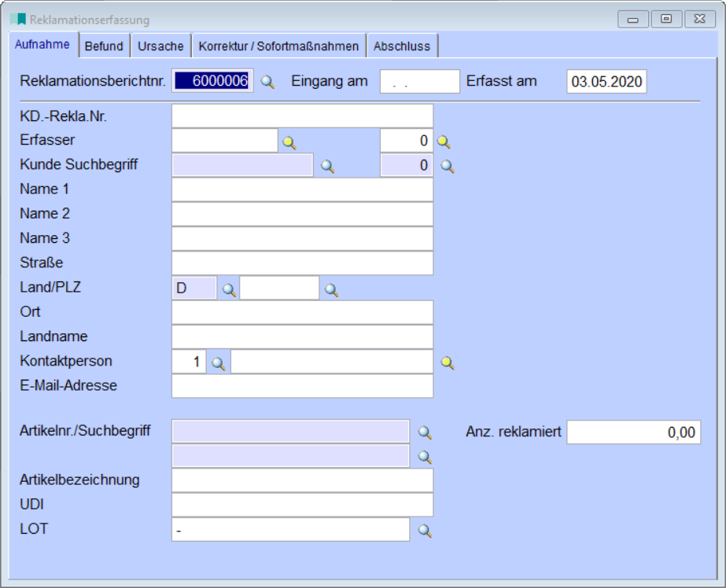
Task: Click search icon next to country code D
Action: coord(229,289)
